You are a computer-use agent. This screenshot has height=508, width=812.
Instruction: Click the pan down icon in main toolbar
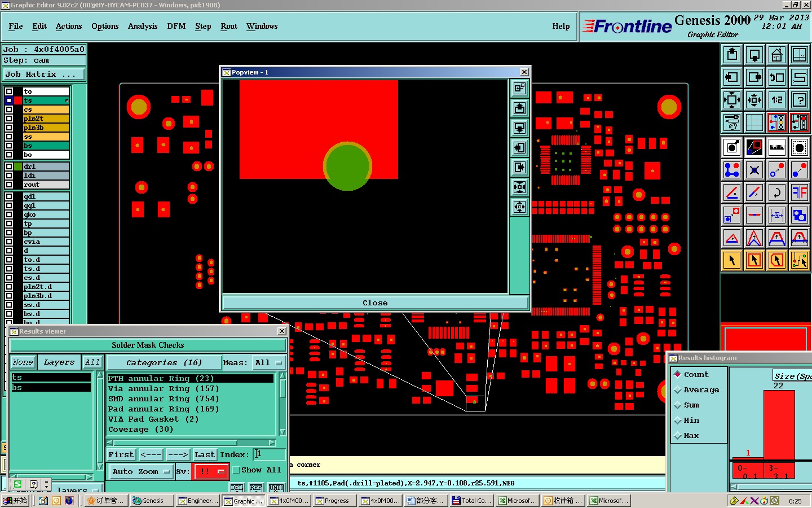pos(754,55)
